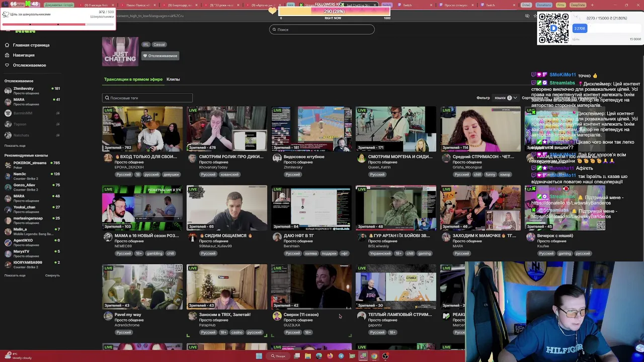Screen dimensions: 644x362
Task: Open stream thumbnail СМОТРИМ РОЛИК ПРО ДИКИ
Action: [x=227, y=129]
